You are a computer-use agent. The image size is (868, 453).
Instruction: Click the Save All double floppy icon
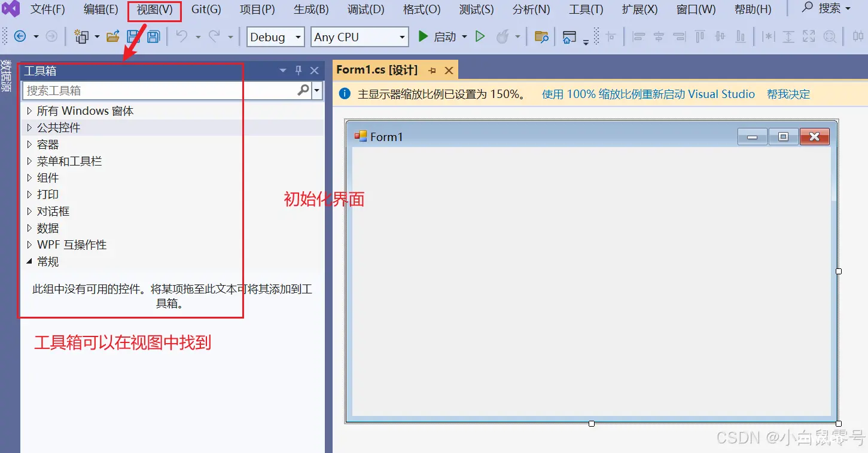coord(153,36)
